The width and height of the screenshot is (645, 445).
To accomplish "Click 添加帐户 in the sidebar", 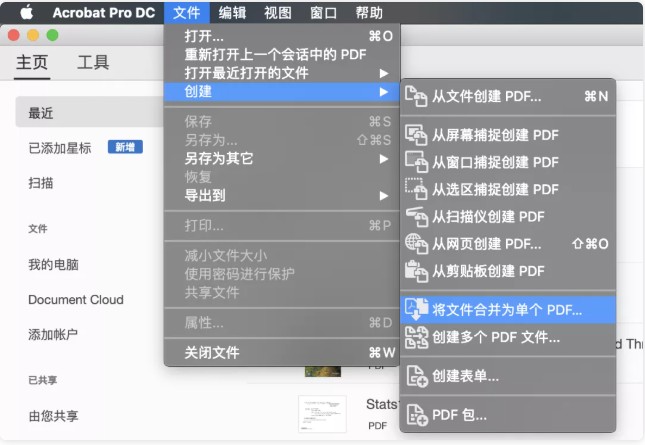I will click(53, 334).
